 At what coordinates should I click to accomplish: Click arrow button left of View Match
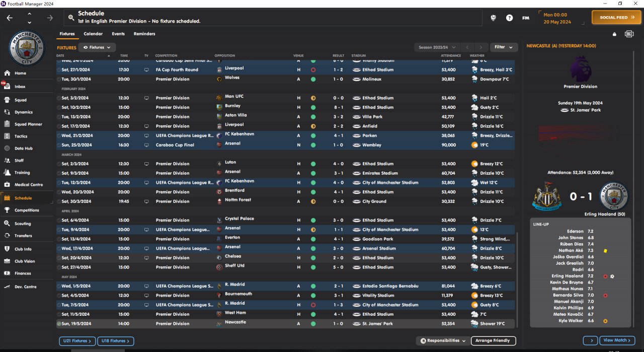591,340
